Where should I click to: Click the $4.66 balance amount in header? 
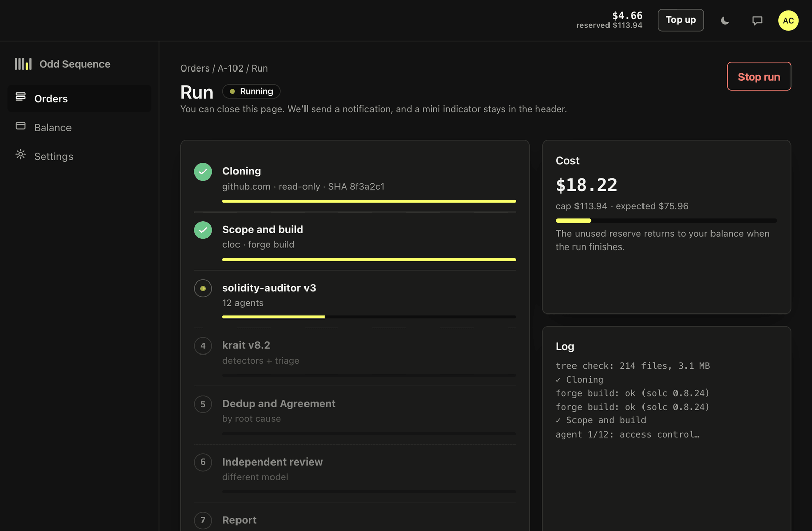click(x=627, y=15)
